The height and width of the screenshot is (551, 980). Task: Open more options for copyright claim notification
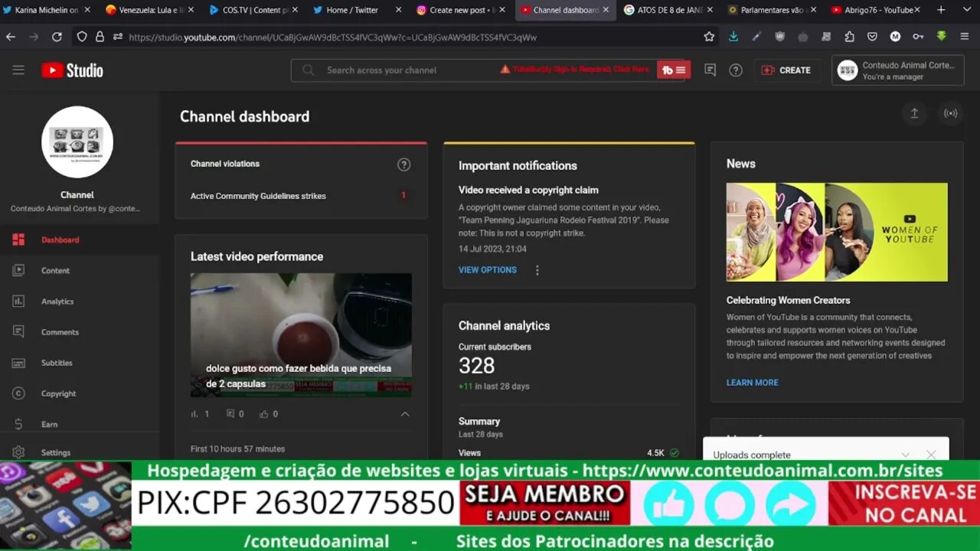click(x=537, y=270)
